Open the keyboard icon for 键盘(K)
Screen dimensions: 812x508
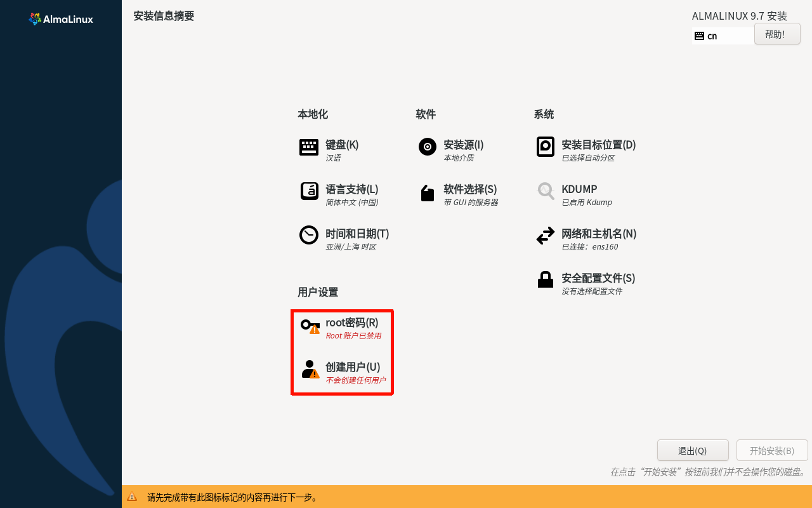coord(309,147)
